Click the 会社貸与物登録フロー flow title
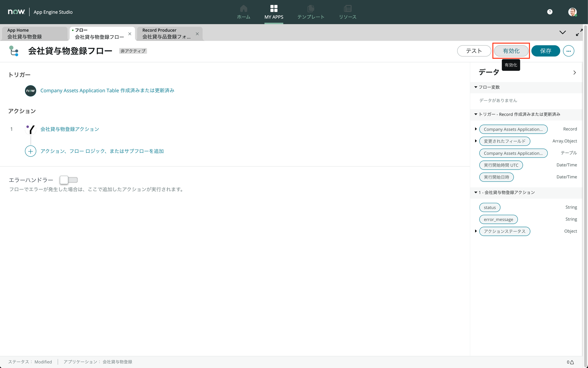The height and width of the screenshot is (368, 588). click(70, 51)
